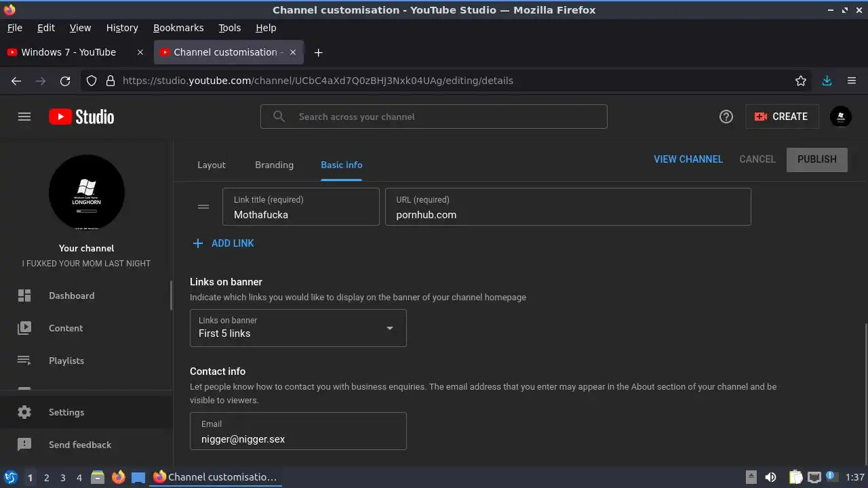
Task: Click the Email input field
Action: pos(298,431)
